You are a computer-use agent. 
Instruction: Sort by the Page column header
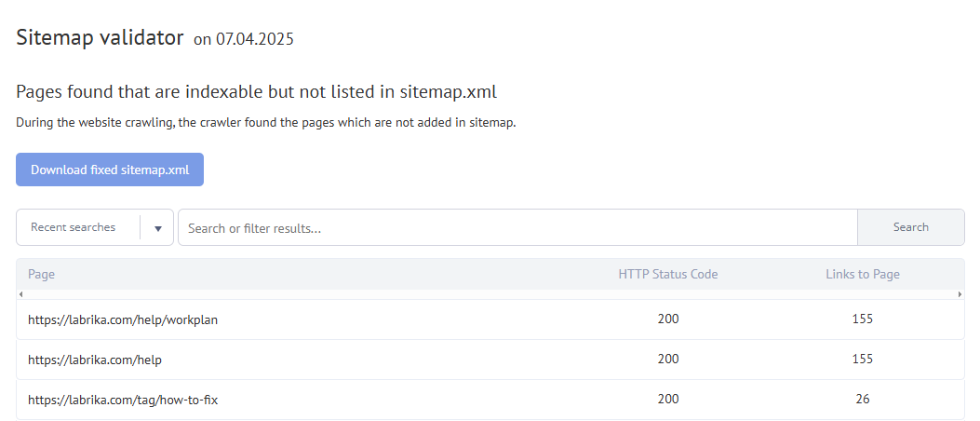click(x=41, y=274)
